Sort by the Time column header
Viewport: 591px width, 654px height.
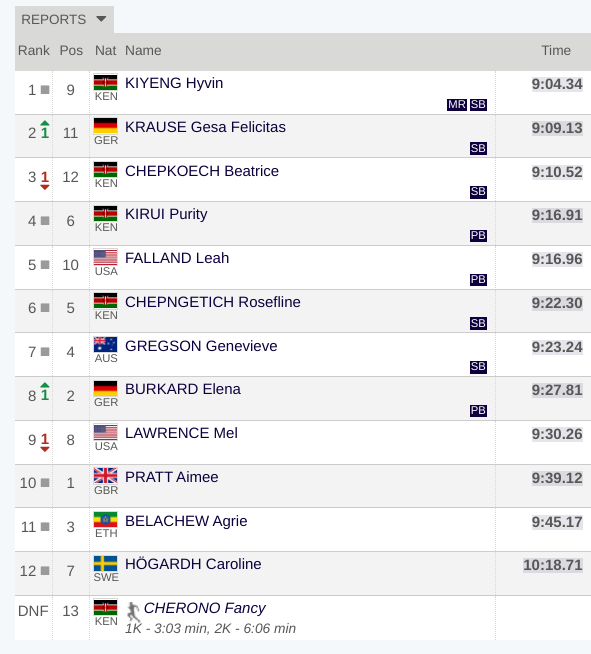click(x=556, y=50)
